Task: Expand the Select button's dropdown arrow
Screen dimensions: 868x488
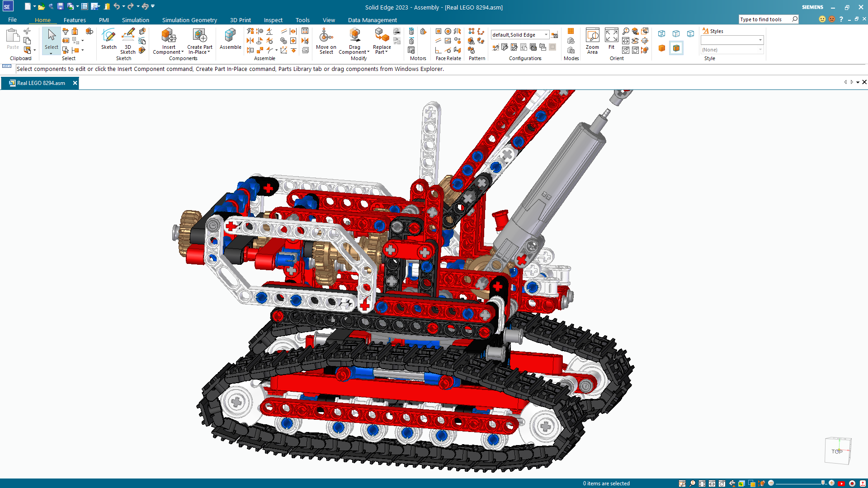Action: (51, 53)
